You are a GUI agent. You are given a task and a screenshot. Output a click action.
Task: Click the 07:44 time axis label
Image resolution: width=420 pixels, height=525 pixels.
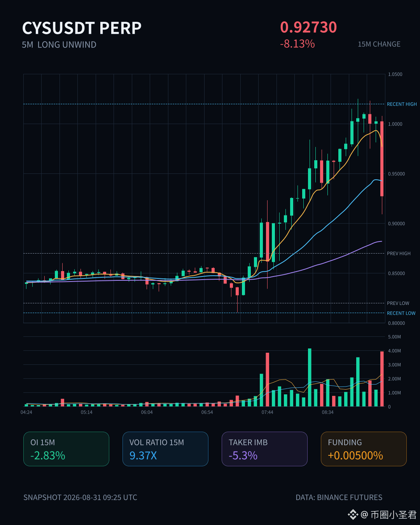268,412
